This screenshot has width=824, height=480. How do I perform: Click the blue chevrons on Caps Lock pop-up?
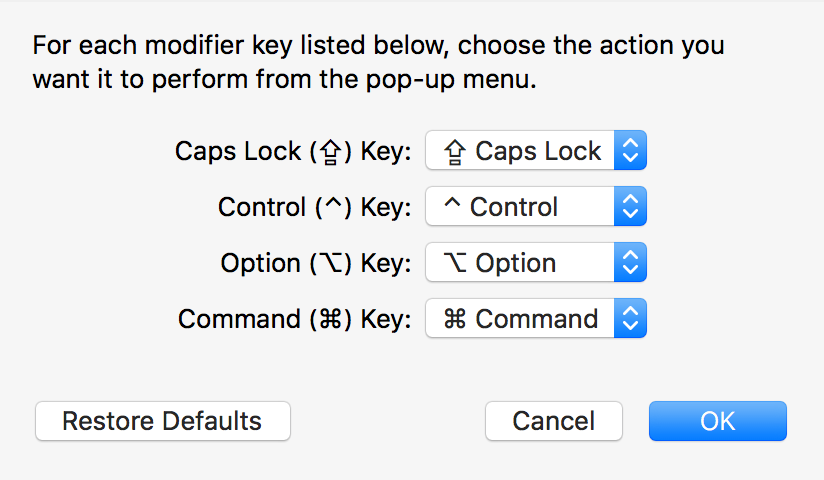(630, 150)
